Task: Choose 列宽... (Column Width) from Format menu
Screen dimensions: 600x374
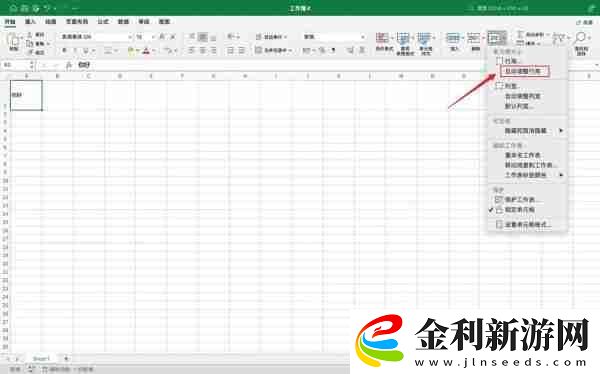Action: [x=527, y=86]
